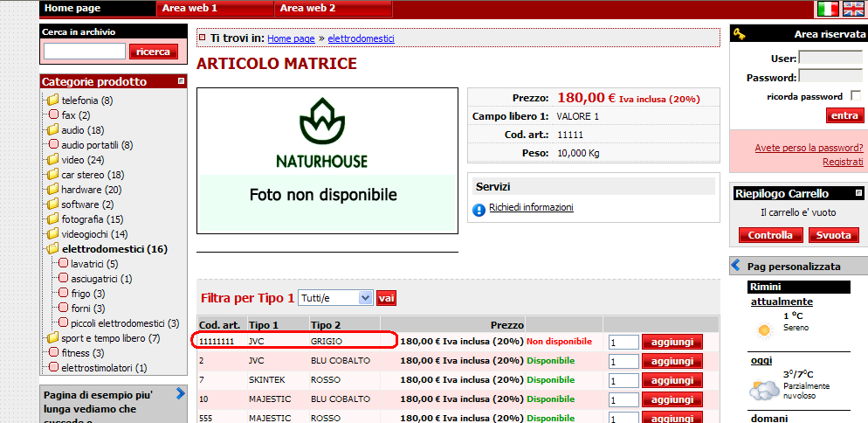Add MAJESTIC BLU COBALTO article to cart
The image size is (868, 423).
tap(672, 399)
